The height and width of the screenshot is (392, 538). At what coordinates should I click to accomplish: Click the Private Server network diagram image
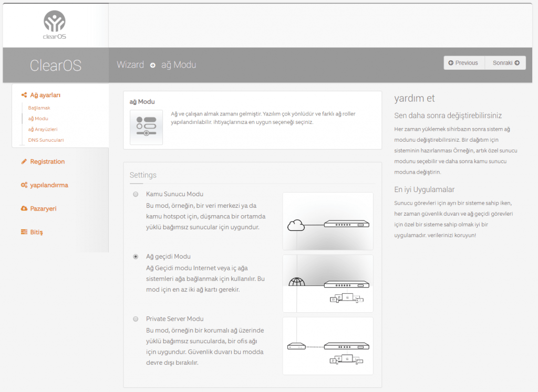[x=328, y=346]
